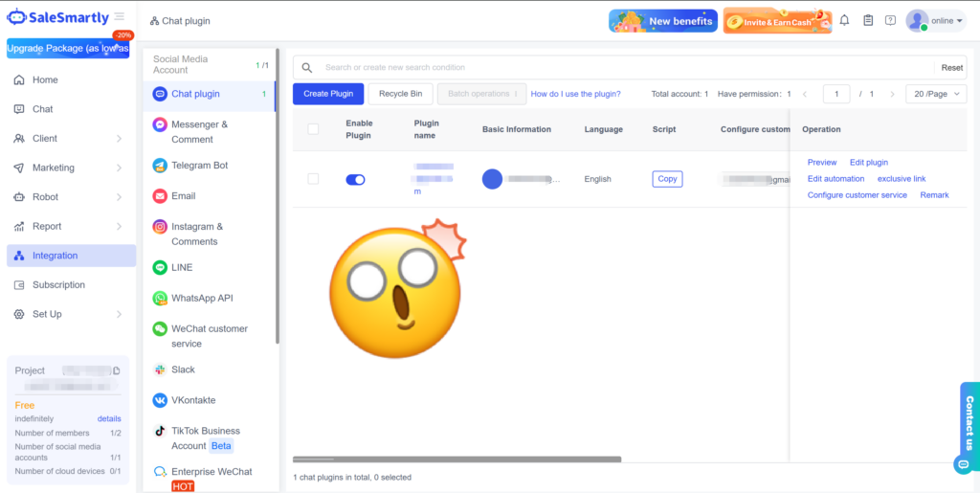Image resolution: width=980 pixels, height=493 pixels.
Task: Click the Edit automation link
Action: point(835,179)
